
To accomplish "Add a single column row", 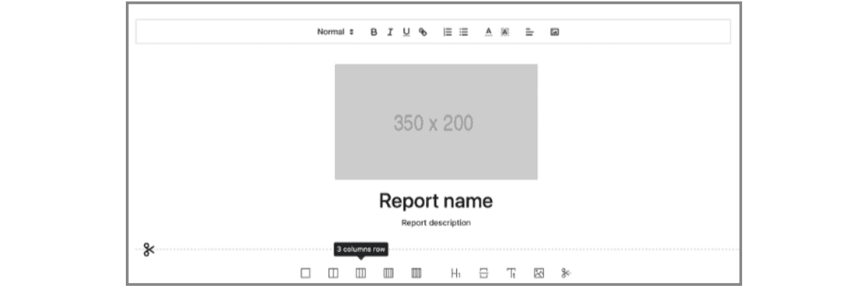I will pyautogui.click(x=305, y=273).
